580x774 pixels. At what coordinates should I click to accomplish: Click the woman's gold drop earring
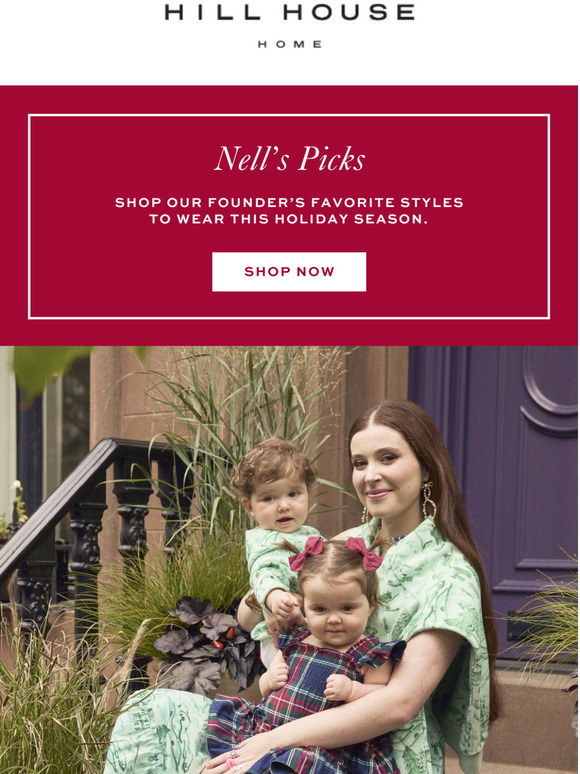[x=427, y=502]
